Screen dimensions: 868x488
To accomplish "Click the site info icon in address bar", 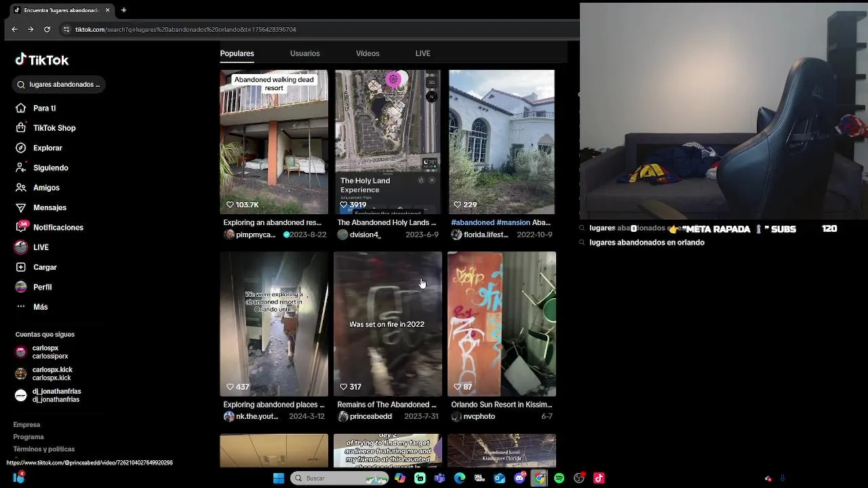I will point(66,29).
